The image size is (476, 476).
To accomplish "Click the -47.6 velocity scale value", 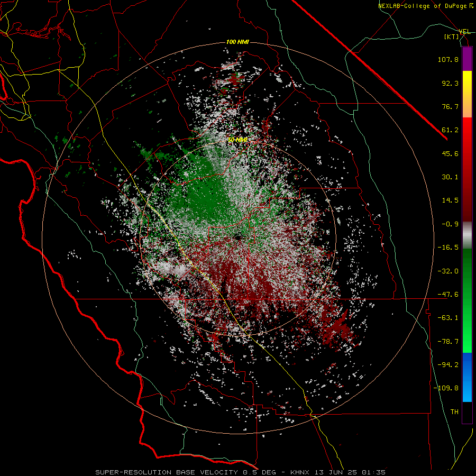I will tap(448, 295).
